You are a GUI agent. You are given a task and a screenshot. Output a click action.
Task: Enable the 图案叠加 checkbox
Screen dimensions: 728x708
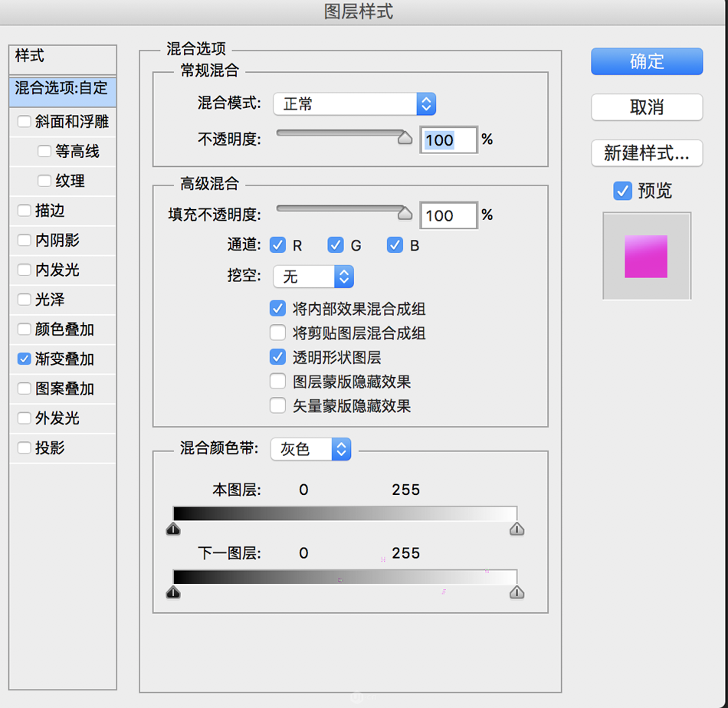click(x=25, y=388)
